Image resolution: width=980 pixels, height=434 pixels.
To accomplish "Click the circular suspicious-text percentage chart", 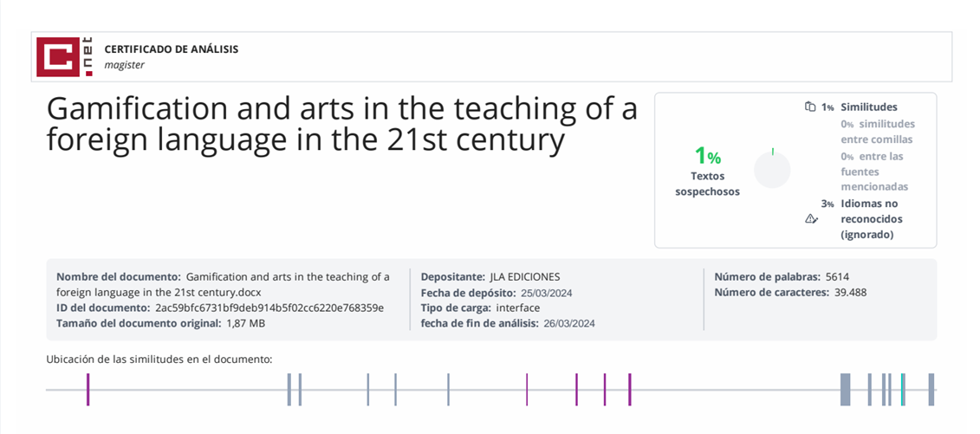I will [x=772, y=169].
